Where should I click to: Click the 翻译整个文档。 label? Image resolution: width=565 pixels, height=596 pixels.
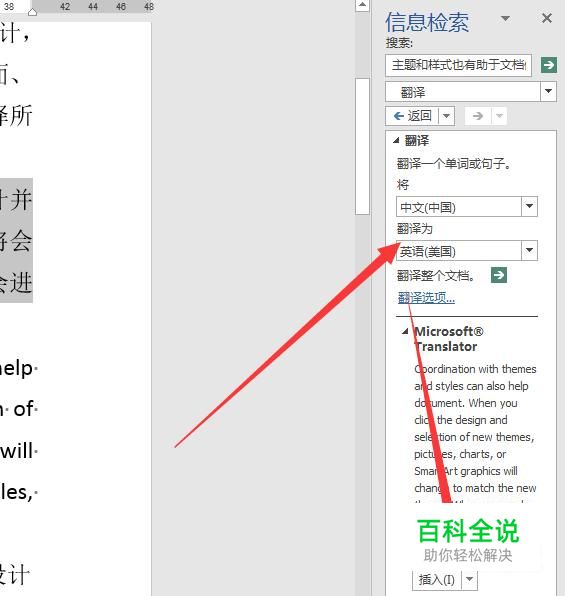tap(436, 275)
